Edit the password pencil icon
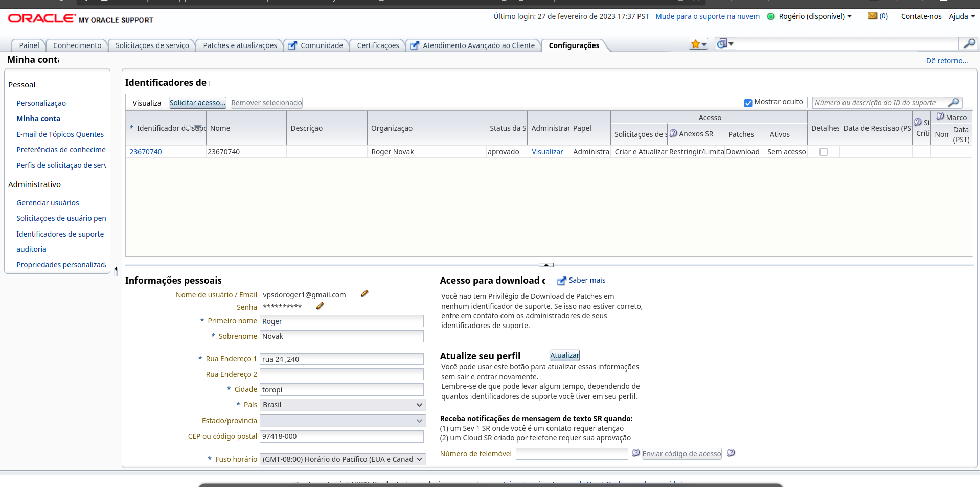 pos(320,306)
